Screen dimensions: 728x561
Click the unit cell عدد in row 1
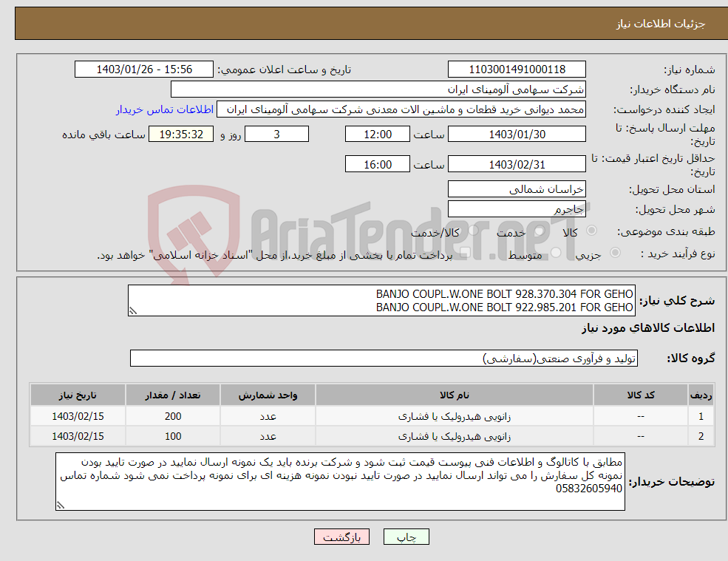(x=268, y=416)
